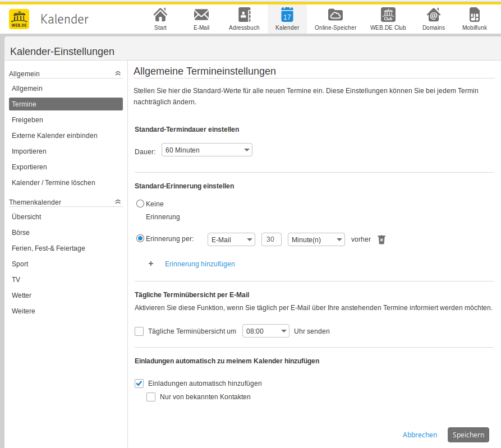Open the Online-Speicher cloud icon
The image size is (501, 448).
point(335,15)
